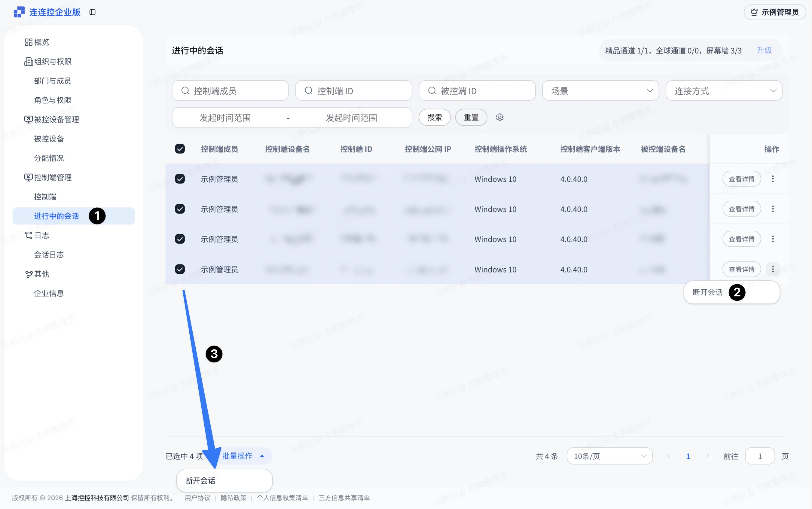
Task: Toggle the select-all checkbox in table header
Action: 180,149
